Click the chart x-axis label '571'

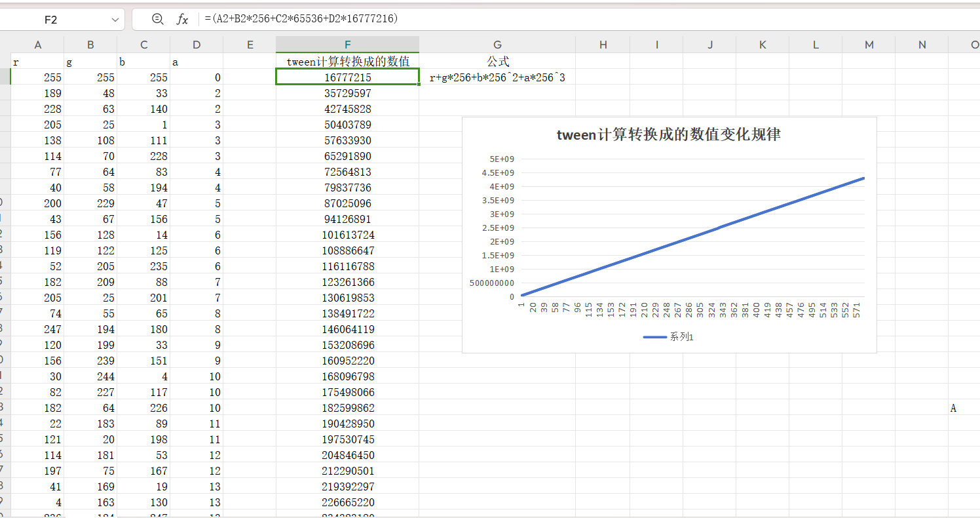pos(856,311)
